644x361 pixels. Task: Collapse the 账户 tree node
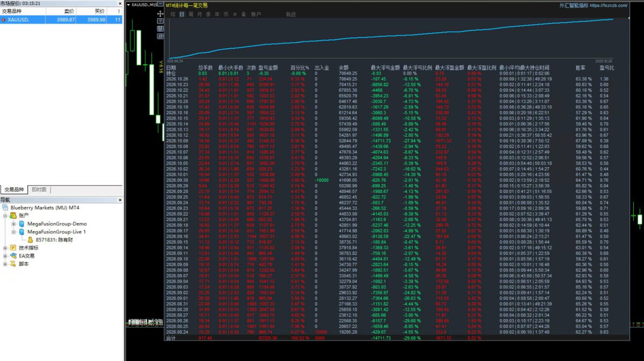(5, 215)
